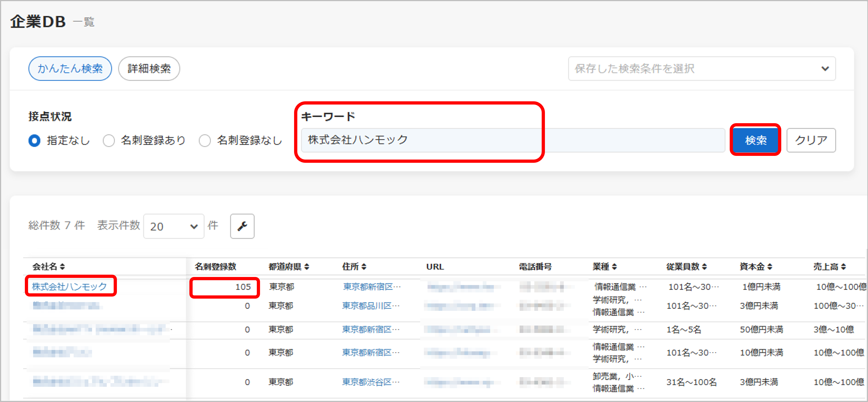
Task: Open 表示件数 20 dropdown
Action: pos(174,226)
